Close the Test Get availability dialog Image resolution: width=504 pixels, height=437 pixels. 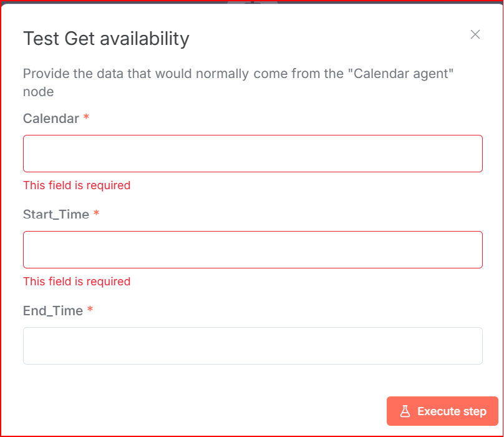click(x=475, y=35)
